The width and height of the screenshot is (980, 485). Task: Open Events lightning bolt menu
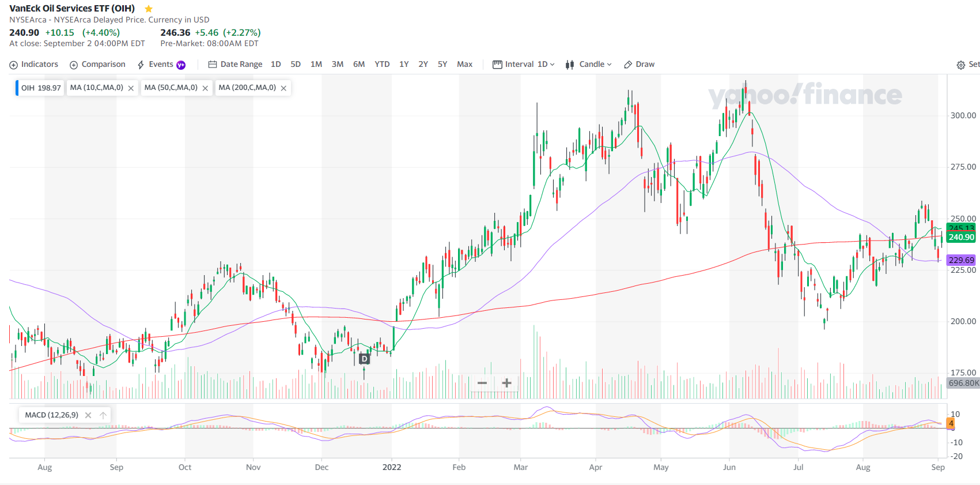[141, 65]
